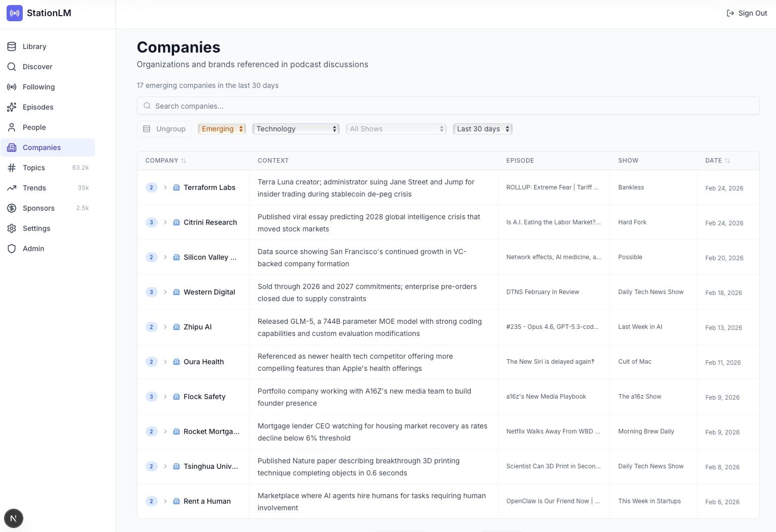The height and width of the screenshot is (532, 776).
Task: Click the Sign Out button
Action: point(747,13)
